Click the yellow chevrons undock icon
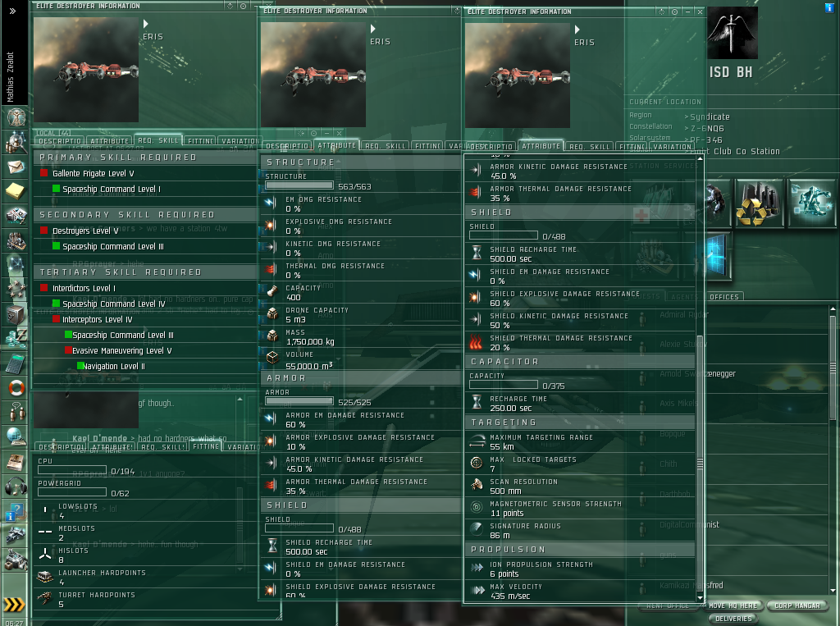 click(x=15, y=605)
